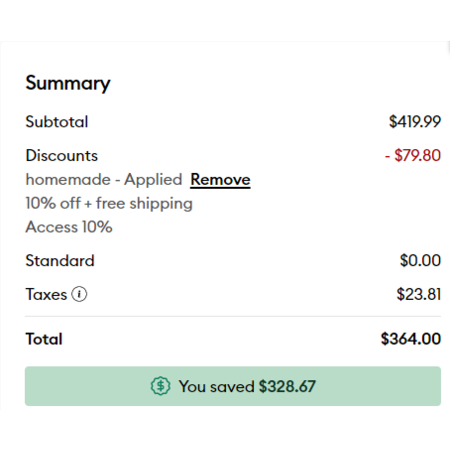Screen dimensions: 450x450
Task: Click the $23.81 tax amount
Action: [x=419, y=294]
